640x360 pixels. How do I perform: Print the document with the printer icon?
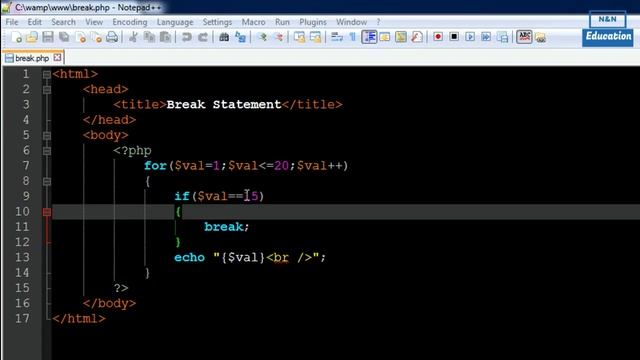click(x=112, y=38)
